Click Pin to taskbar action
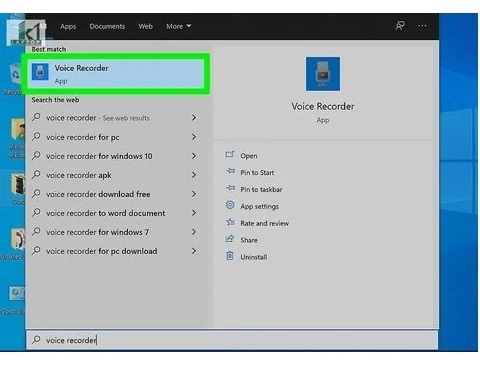This screenshot has height=376, width=480. (261, 189)
